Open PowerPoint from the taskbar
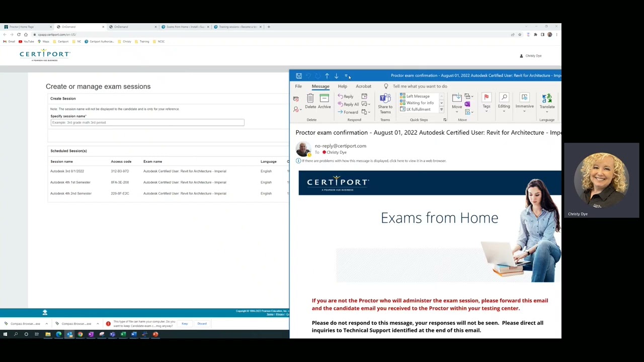644x362 pixels. (x=155, y=334)
